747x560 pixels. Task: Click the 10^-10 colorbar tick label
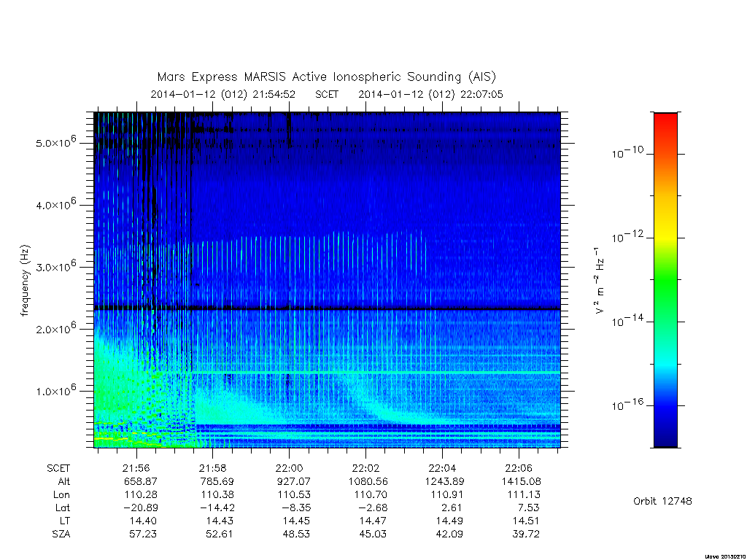pyautogui.click(x=627, y=152)
